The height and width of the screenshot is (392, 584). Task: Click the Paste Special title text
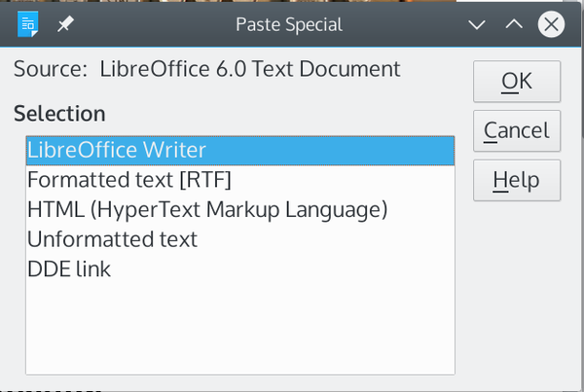(x=292, y=24)
